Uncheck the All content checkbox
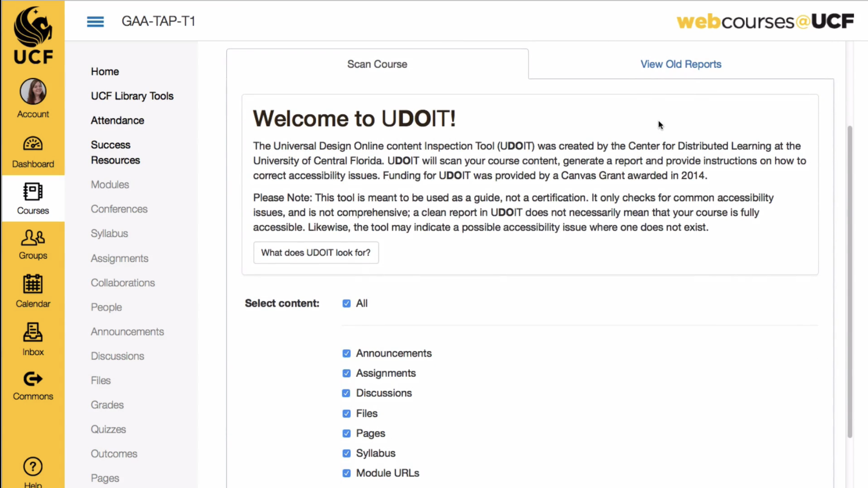The height and width of the screenshot is (488, 868). [346, 303]
